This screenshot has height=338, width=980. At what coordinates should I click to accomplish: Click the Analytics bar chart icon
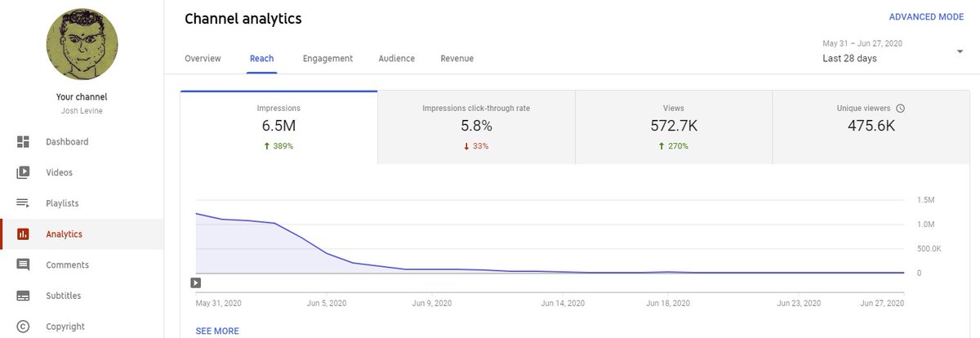23,234
